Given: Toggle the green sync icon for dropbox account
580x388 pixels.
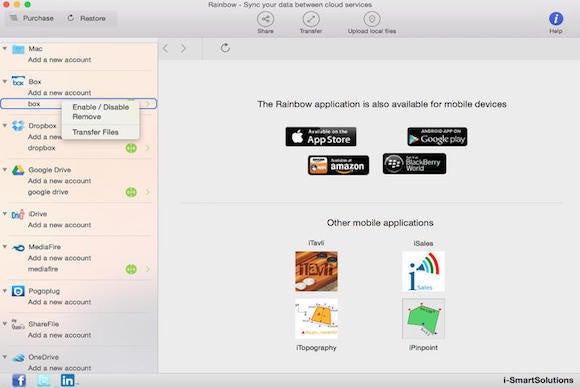Looking at the screenshot, I should click(x=131, y=148).
